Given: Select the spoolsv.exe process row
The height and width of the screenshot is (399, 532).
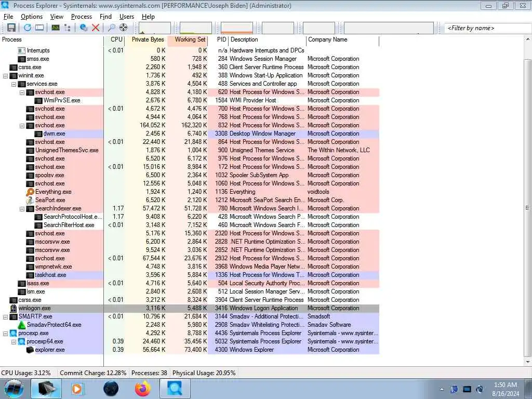Looking at the screenshot, I should (189, 176).
